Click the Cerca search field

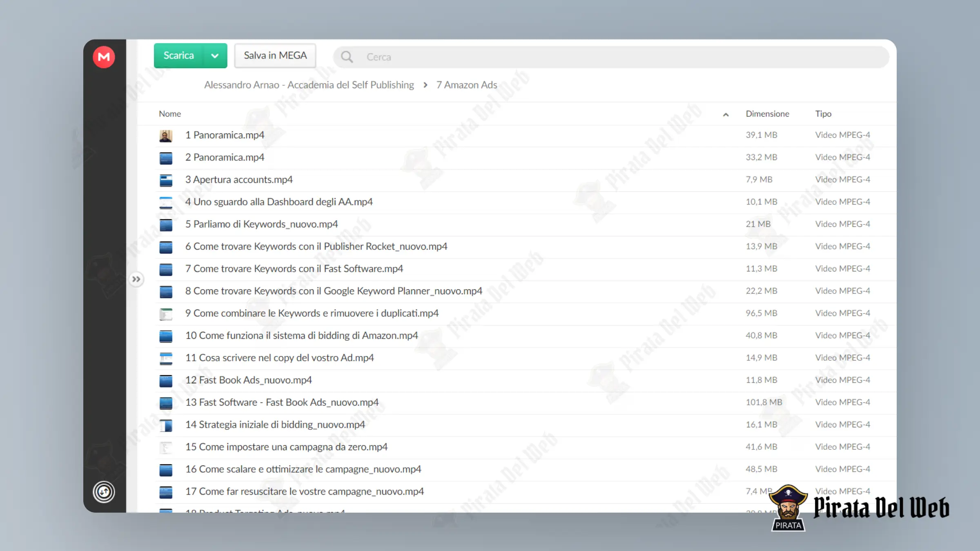(611, 57)
